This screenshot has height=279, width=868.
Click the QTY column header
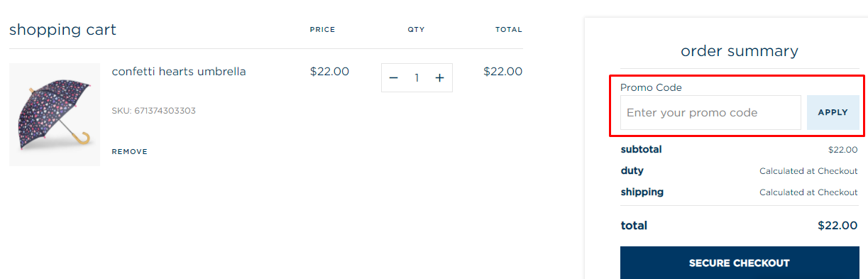[416, 30]
